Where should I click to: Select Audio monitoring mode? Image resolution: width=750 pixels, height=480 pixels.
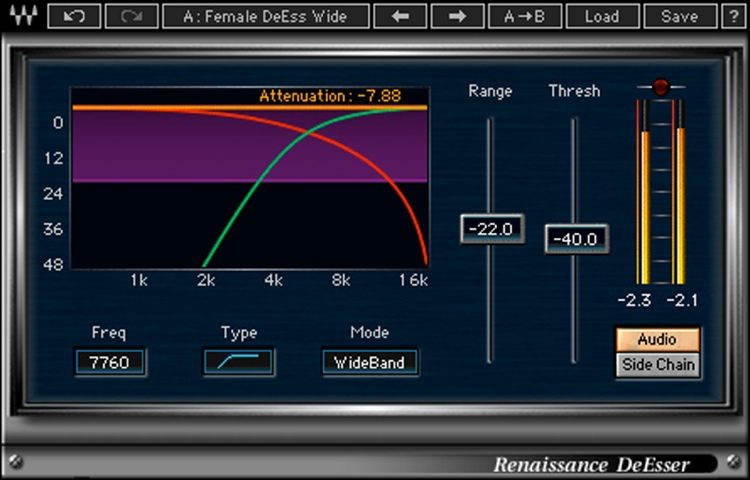657,340
